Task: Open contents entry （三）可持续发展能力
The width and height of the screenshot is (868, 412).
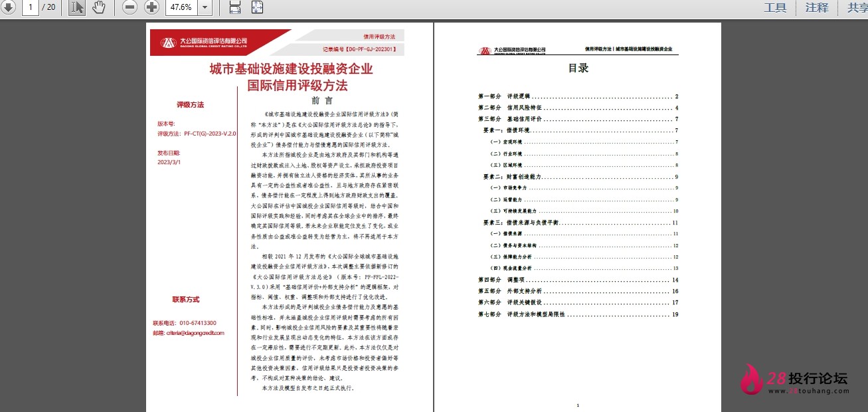Action: point(584,211)
